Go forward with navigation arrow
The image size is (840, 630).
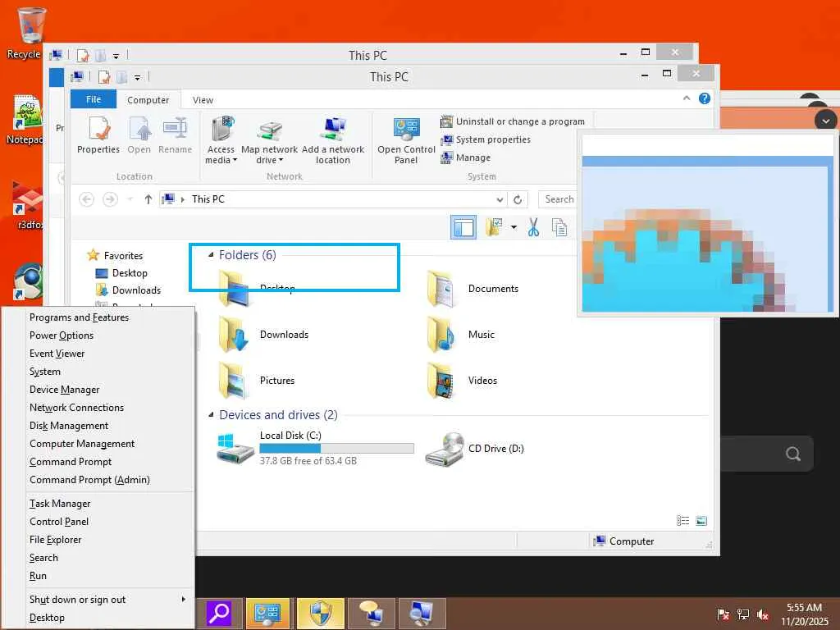[110, 199]
